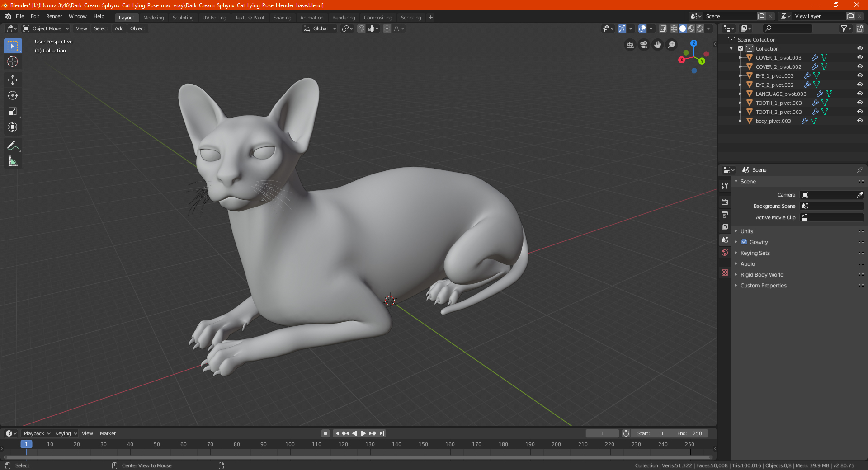The height and width of the screenshot is (470, 868).
Task: Toggle visibility of Collection
Action: point(860,48)
